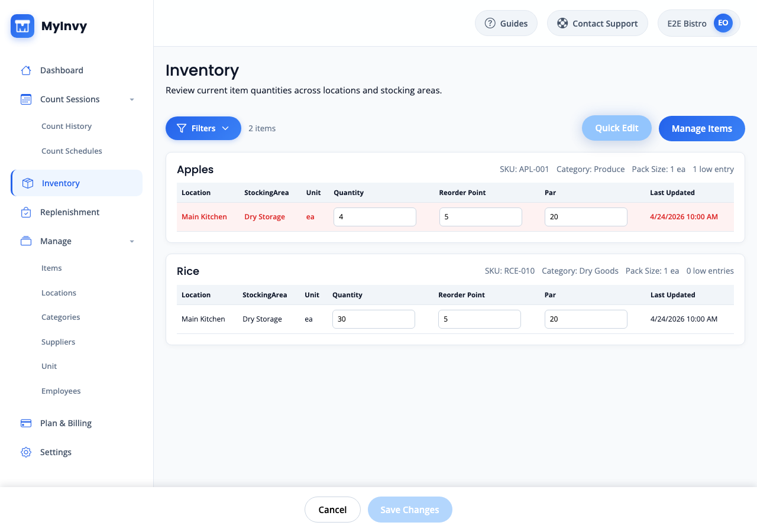Click the MyInvy logo icon
The image size is (757, 532).
click(x=22, y=26)
